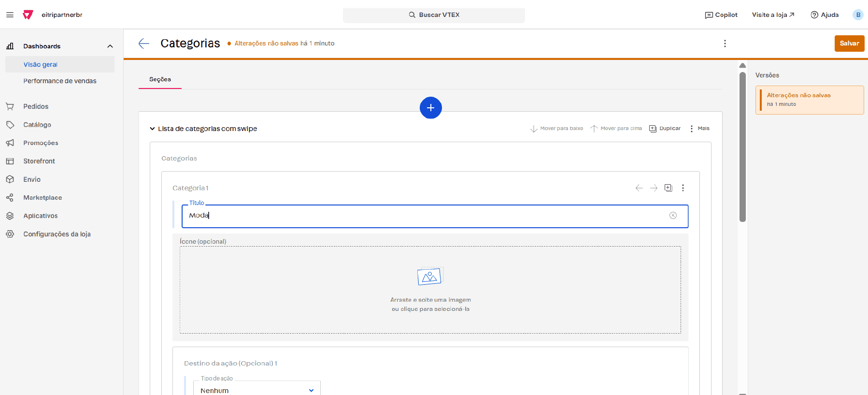Open page options three-dot menu
The image size is (868, 395).
click(x=725, y=44)
